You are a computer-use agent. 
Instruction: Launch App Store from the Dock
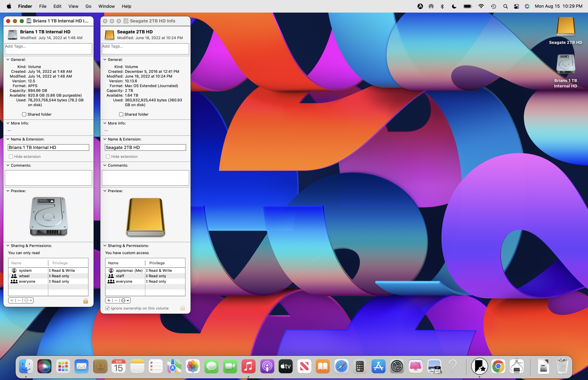coord(378,366)
